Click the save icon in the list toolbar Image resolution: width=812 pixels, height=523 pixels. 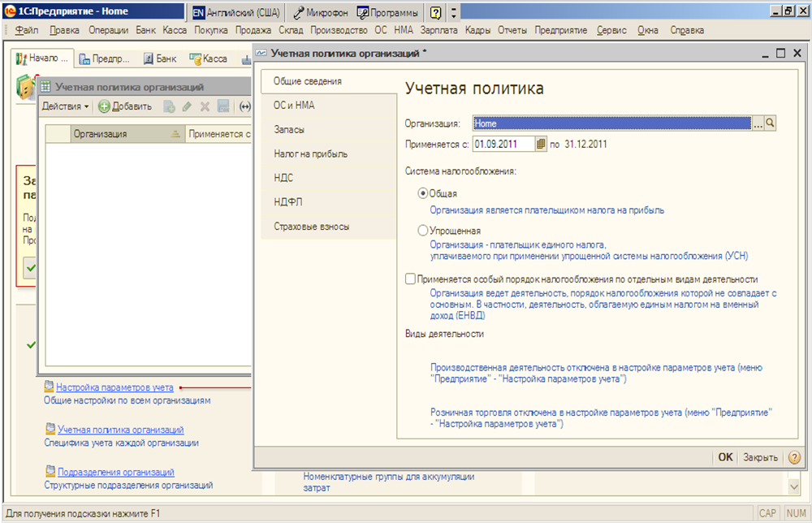[223, 106]
